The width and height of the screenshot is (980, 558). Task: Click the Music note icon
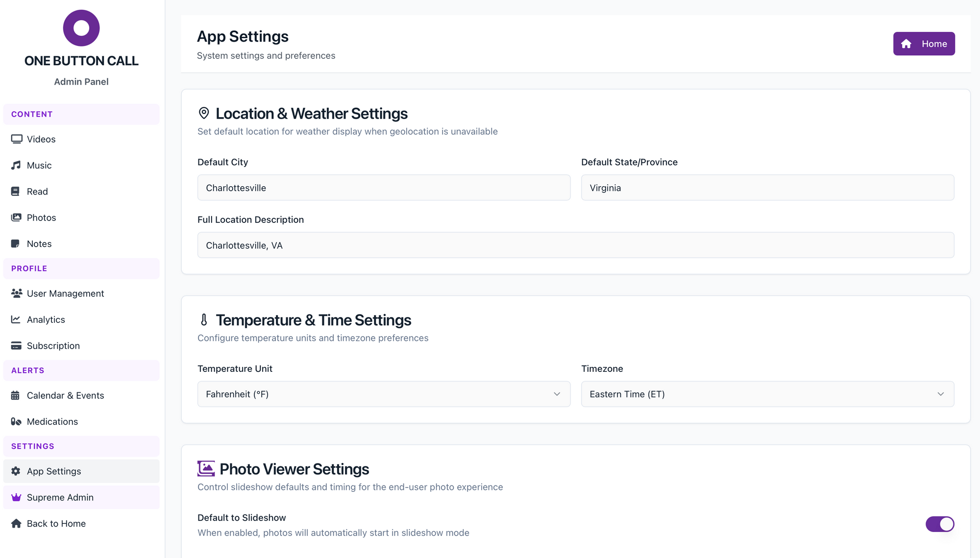[16, 165]
